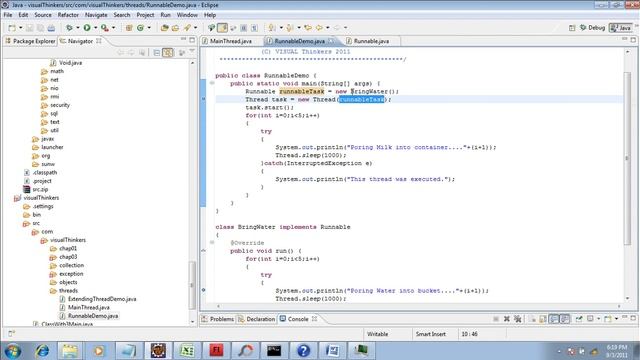The height and width of the screenshot is (360, 640).
Task: Click the Open Type toolbar icon
Action: coord(164,28)
